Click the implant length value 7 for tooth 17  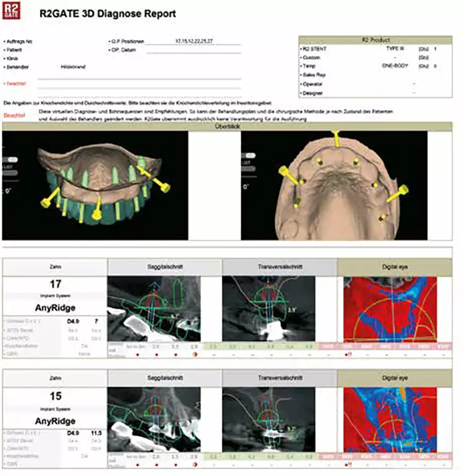pyautogui.click(x=96, y=321)
